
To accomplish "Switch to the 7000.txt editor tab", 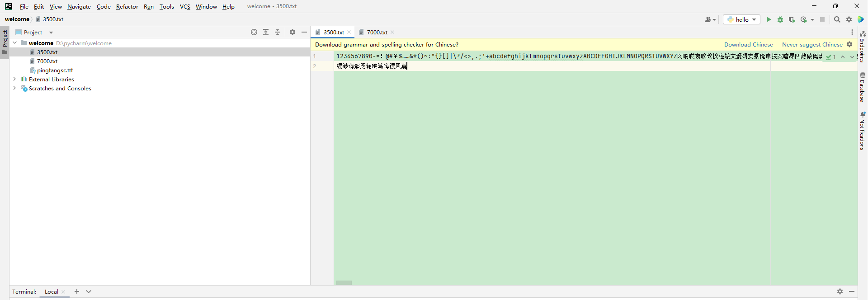I will pyautogui.click(x=377, y=32).
